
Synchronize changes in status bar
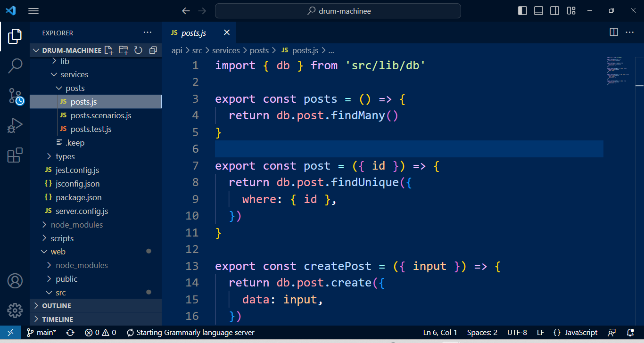(x=70, y=332)
